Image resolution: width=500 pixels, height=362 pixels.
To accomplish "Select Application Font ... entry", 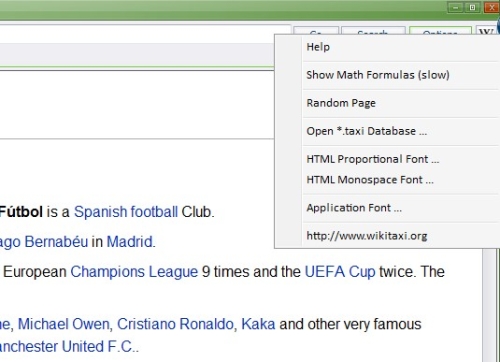I will tap(400, 208).
